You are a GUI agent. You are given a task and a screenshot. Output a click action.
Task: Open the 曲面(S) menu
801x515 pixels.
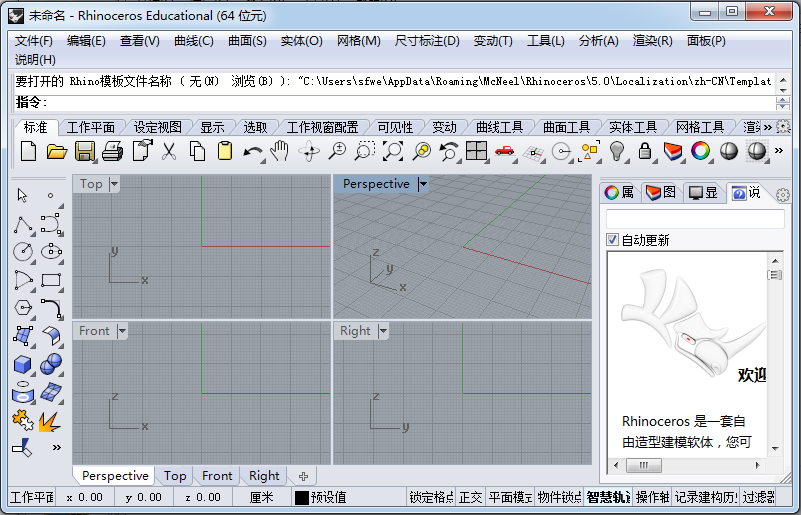coord(247,41)
